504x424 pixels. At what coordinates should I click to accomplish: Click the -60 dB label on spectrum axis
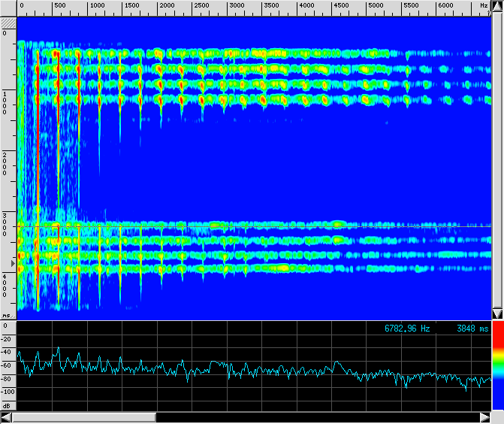pyautogui.click(x=8, y=365)
